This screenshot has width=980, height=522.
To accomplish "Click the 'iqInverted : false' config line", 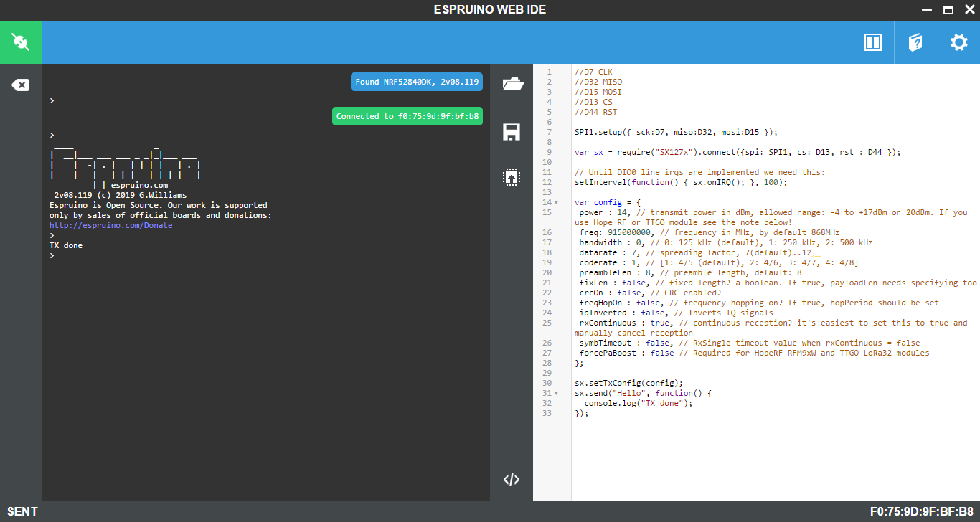I will coord(676,313).
